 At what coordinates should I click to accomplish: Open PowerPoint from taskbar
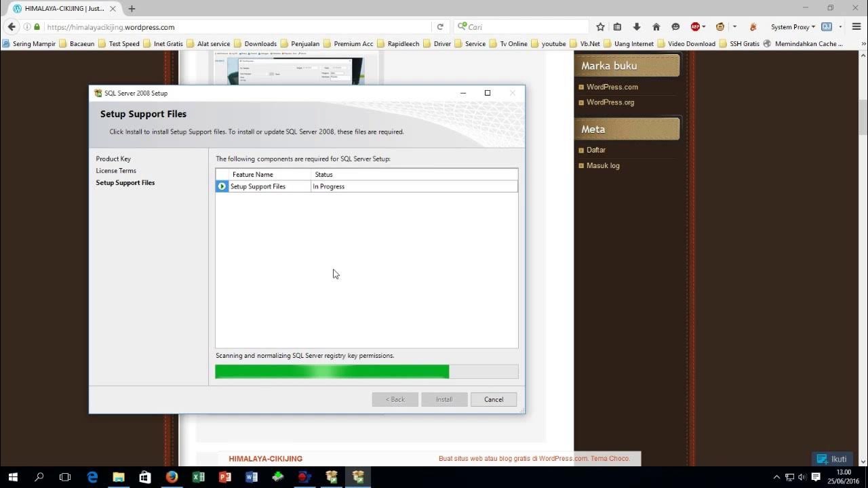point(225,477)
